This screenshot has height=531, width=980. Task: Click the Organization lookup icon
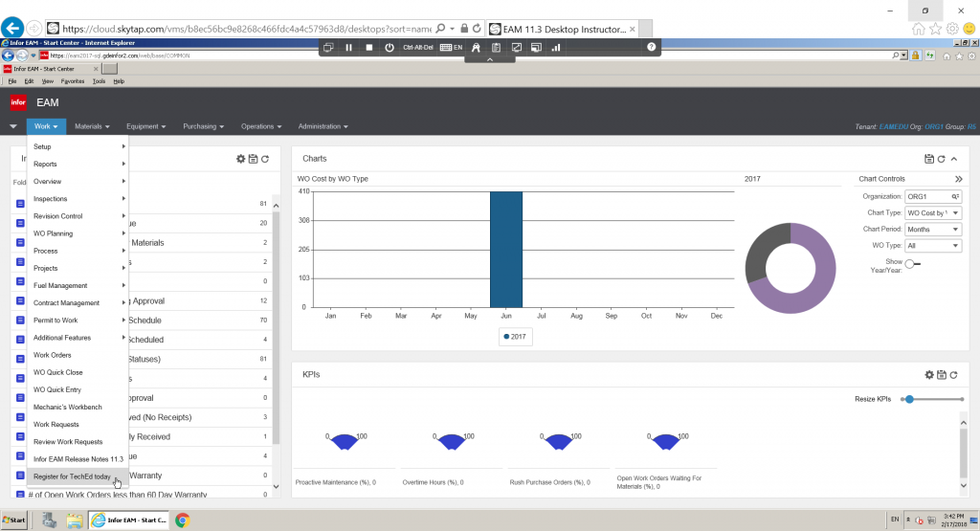955,196
